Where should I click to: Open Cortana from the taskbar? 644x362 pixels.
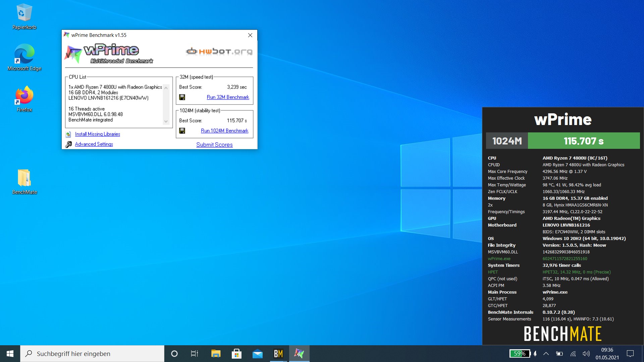click(174, 354)
